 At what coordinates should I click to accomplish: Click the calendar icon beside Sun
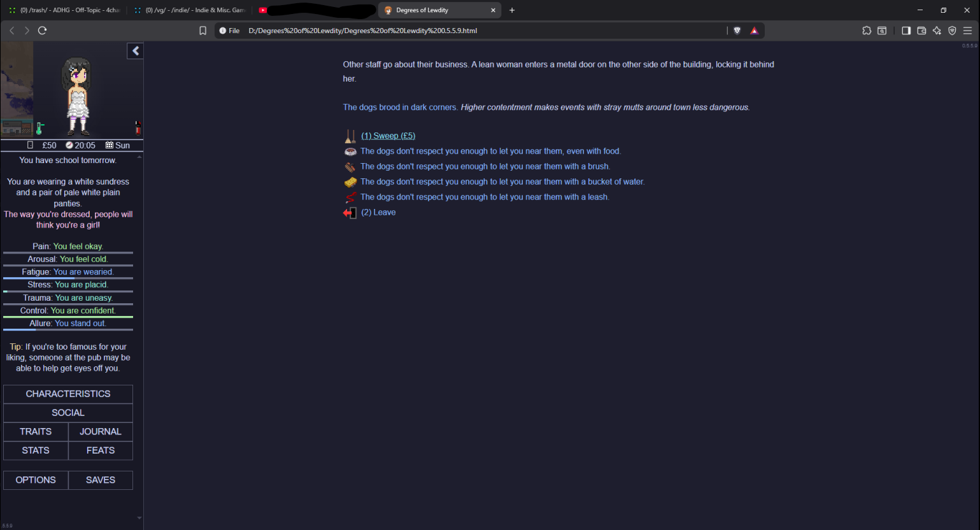[x=110, y=145]
